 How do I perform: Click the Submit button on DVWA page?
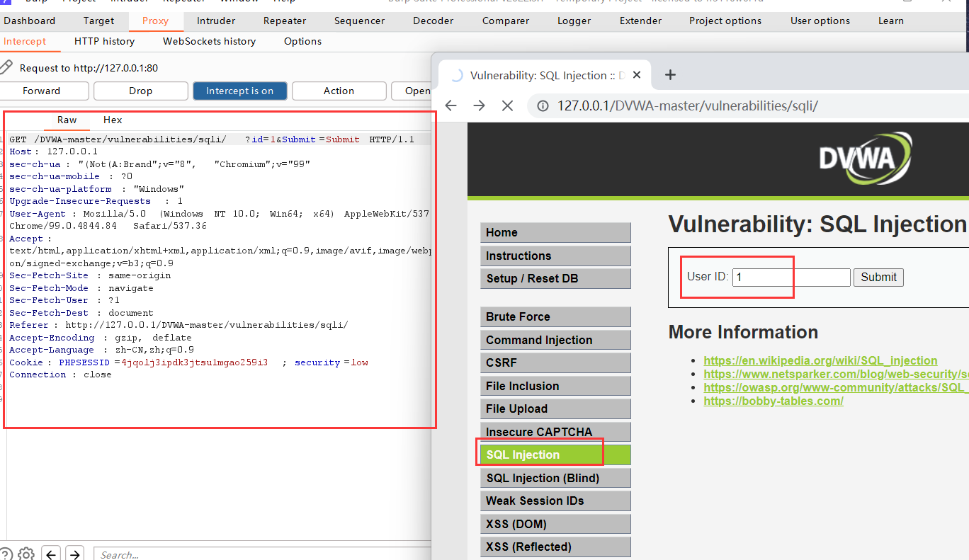(878, 278)
